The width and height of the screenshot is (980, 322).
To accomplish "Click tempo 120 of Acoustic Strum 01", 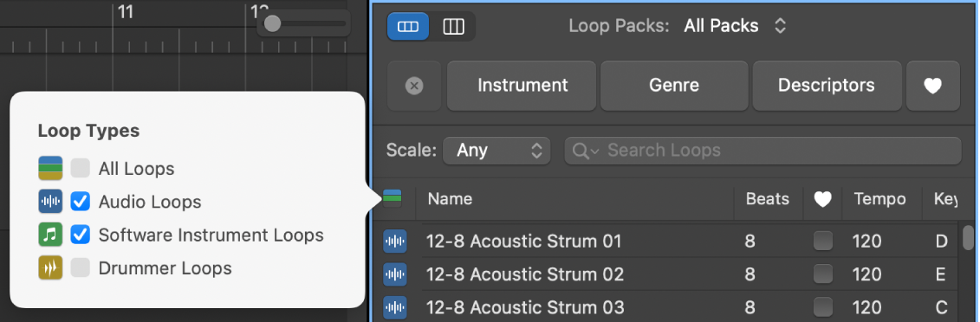I will tap(866, 241).
